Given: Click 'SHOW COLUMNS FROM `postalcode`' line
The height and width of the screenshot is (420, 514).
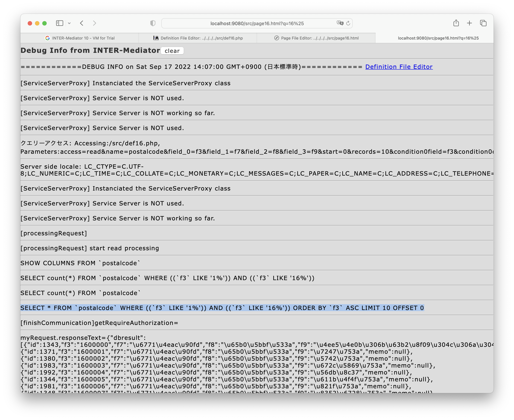Looking at the screenshot, I should coord(80,263).
